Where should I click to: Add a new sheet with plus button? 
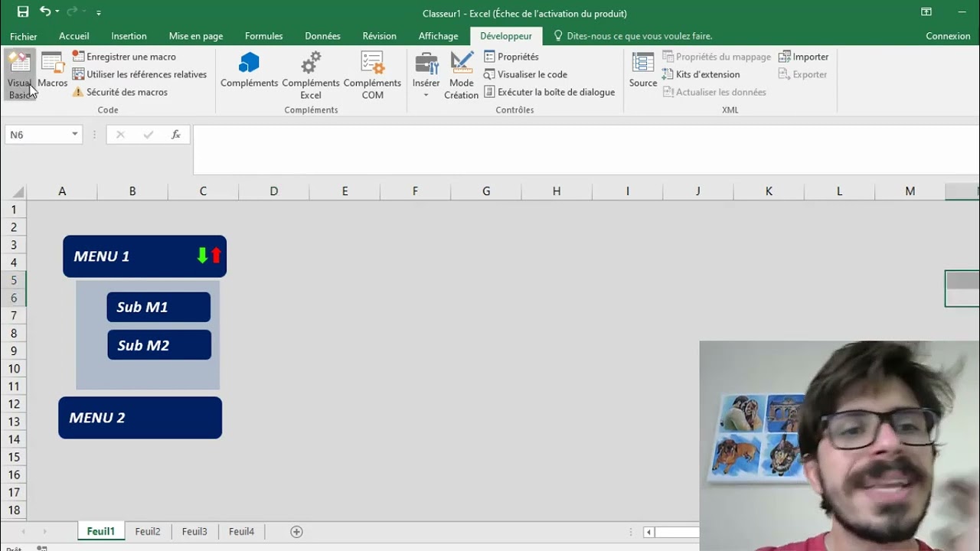pyautogui.click(x=296, y=532)
